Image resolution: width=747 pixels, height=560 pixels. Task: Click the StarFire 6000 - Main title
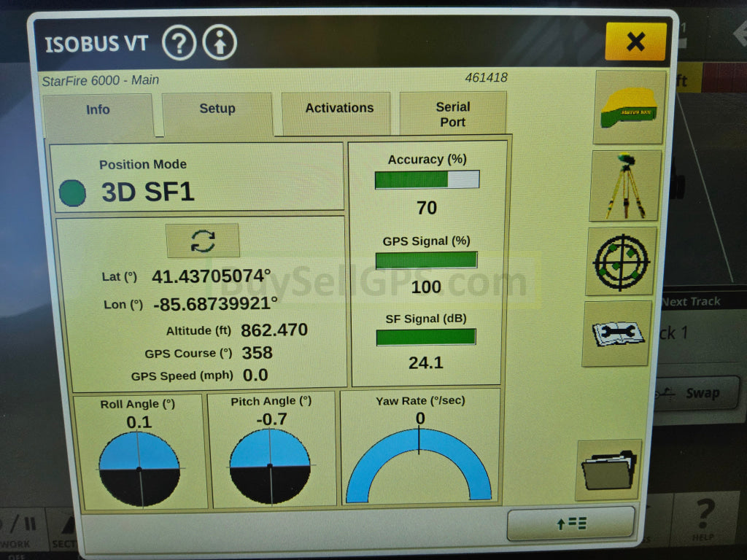click(101, 80)
